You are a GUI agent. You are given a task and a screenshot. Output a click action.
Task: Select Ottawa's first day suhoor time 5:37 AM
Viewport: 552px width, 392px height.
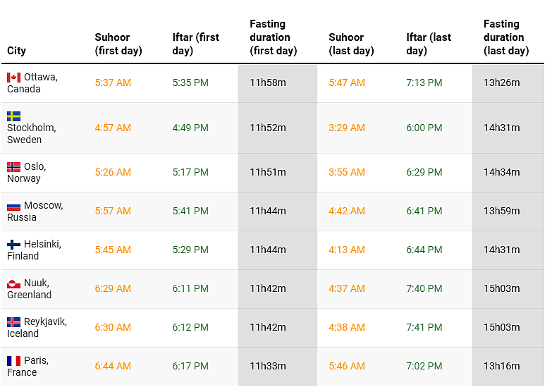coord(113,83)
